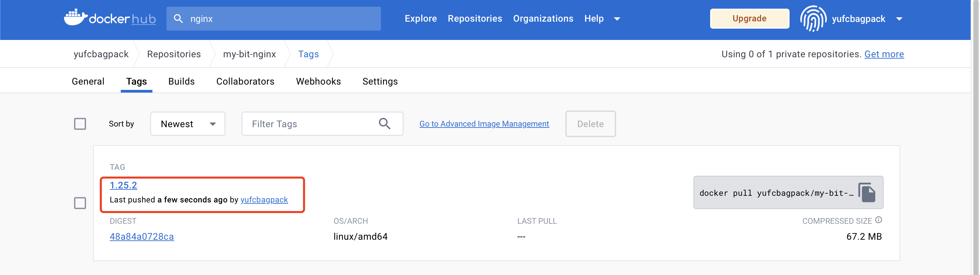Open the yufcbagpack account menu arrow

(899, 19)
